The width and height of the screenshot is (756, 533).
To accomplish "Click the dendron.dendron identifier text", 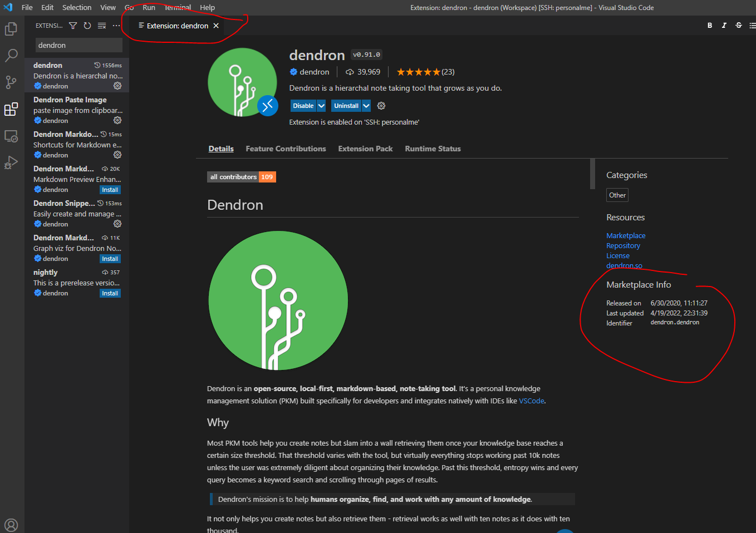I will pos(675,323).
